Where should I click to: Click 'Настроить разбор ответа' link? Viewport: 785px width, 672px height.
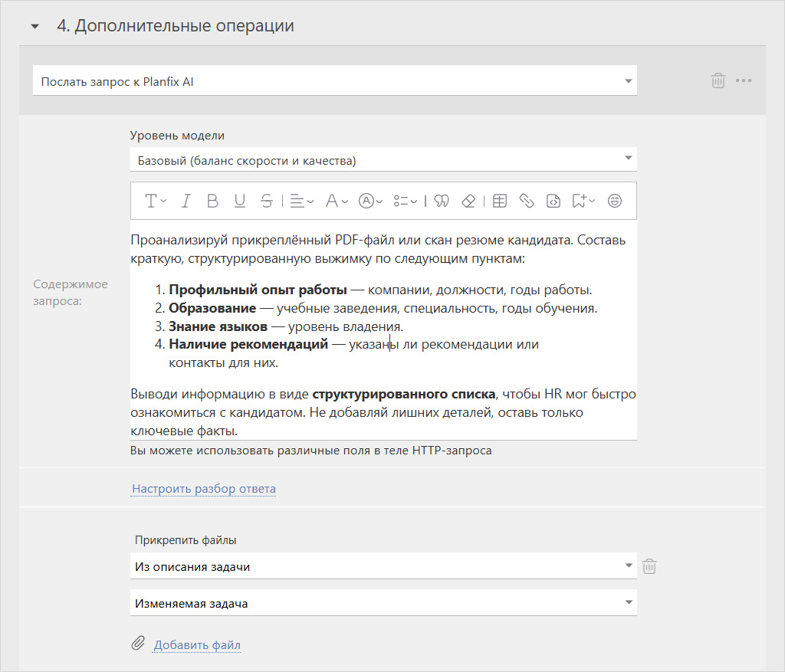(x=203, y=488)
